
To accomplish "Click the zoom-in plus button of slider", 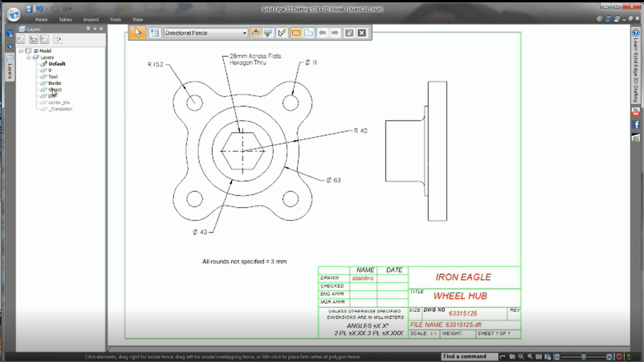I will coord(609,357).
